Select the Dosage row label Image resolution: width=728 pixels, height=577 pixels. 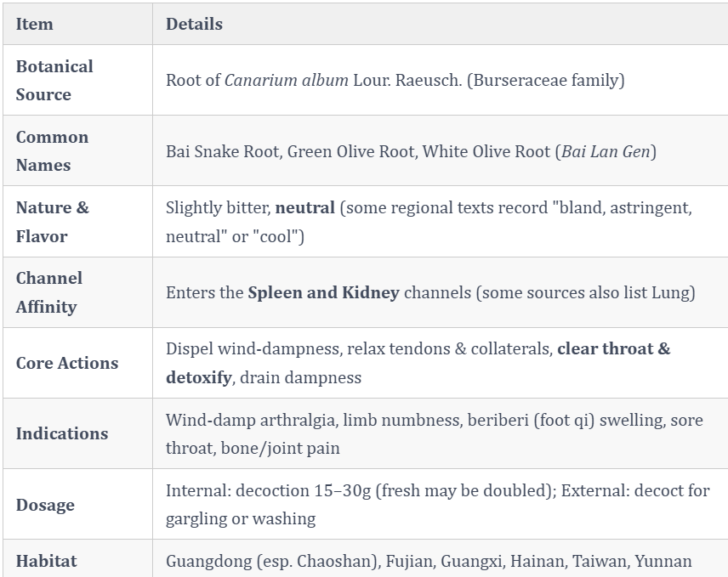(x=45, y=505)
